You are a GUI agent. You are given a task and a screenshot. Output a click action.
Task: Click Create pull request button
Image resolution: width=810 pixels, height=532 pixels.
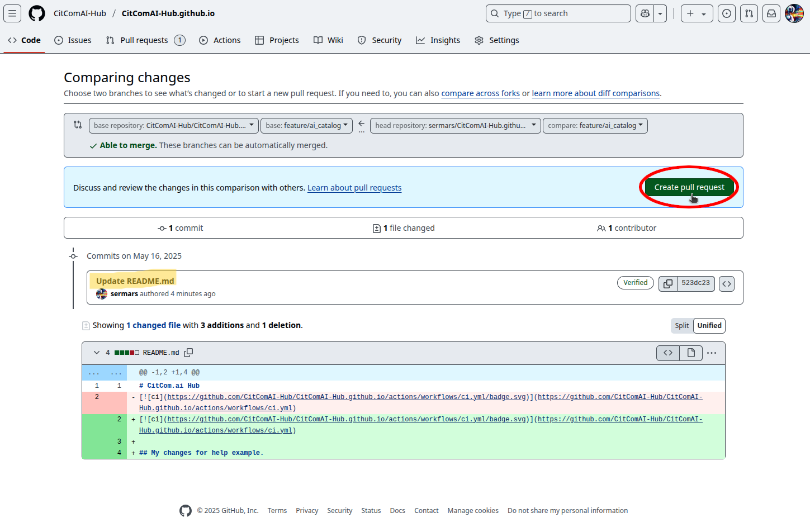pyautogui.click(x=689, y=187)
